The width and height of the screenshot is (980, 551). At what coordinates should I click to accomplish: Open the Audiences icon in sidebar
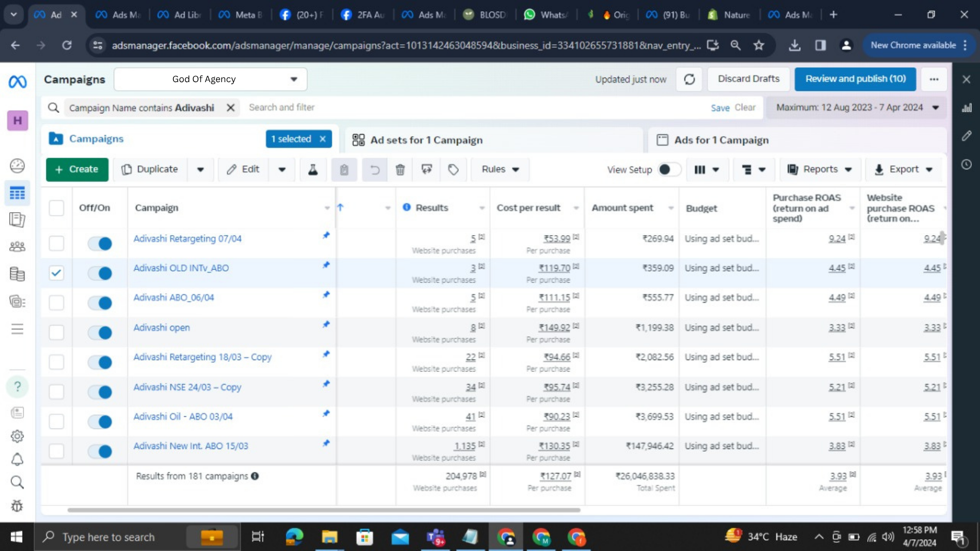pos(17,247)
